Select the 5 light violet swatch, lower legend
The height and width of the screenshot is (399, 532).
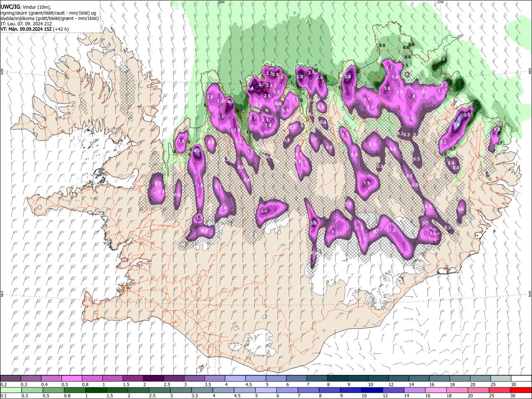coord(266,390)
